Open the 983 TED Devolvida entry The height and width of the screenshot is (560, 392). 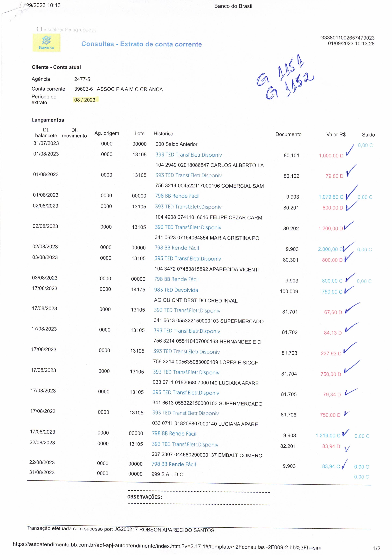(176, 290)
